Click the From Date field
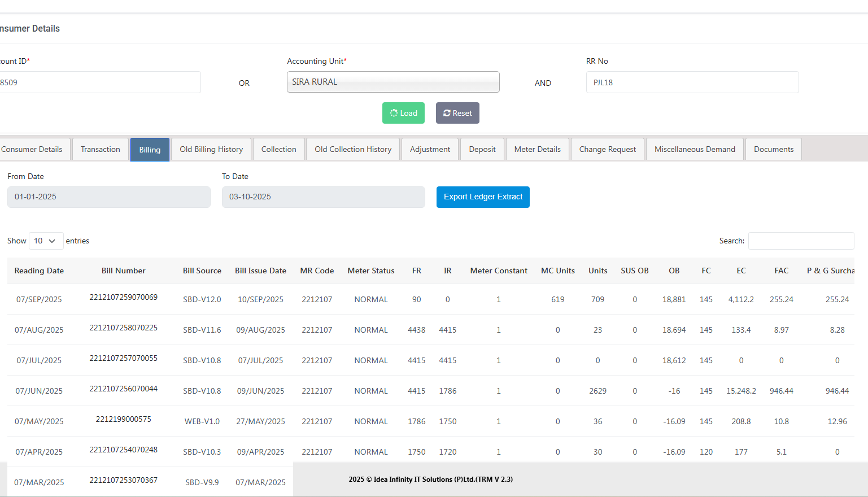The height and width of the screenshot is (497, 868). [108, 197]
